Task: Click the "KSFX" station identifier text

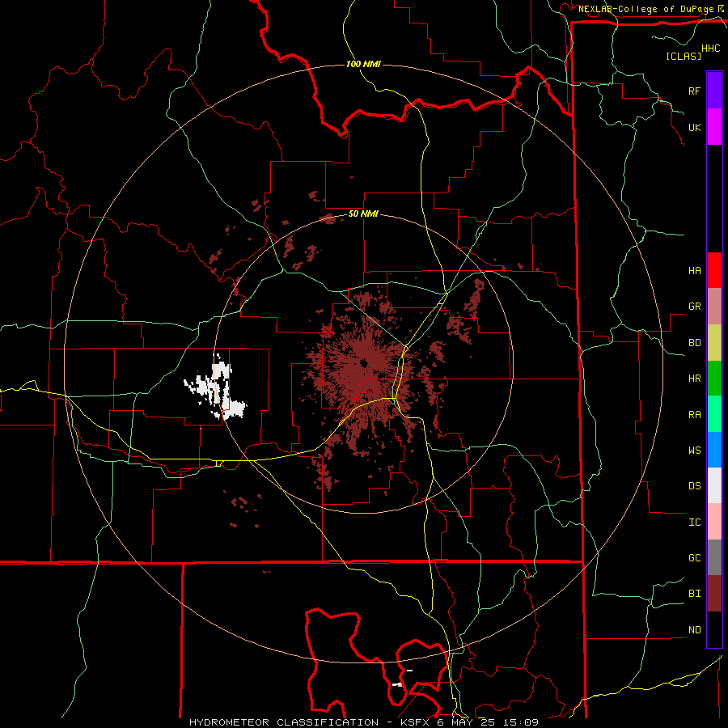Action: [x=414, y=722]
